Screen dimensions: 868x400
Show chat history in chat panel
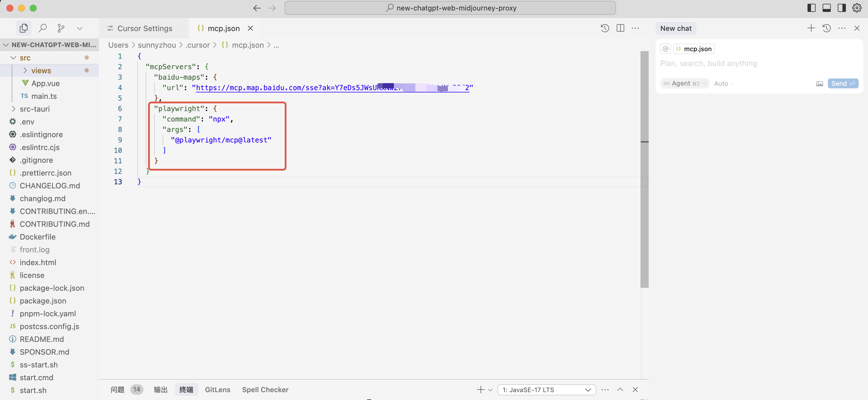pos(827,28)
